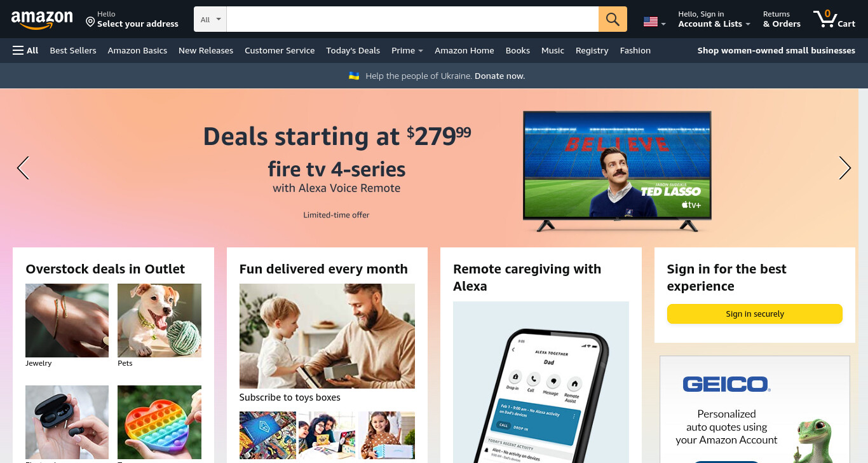Open the shopping cart icon
Screen dimensions: 868x463
834,19
